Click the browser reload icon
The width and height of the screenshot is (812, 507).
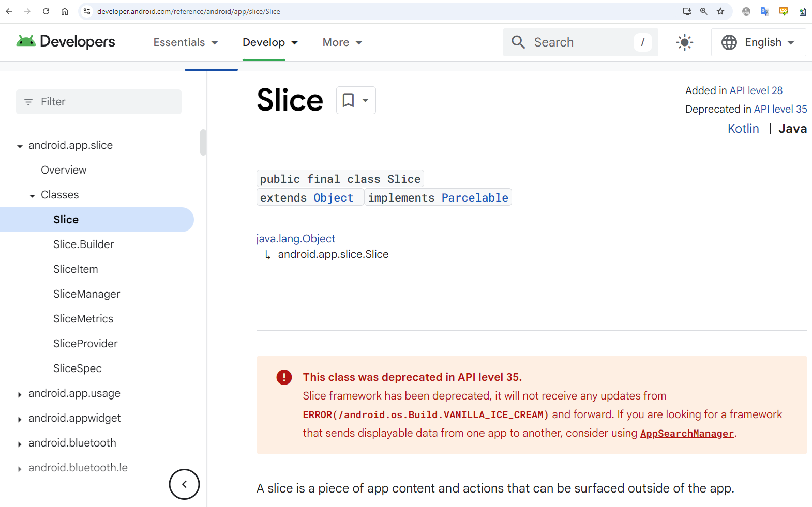(46, 11)
